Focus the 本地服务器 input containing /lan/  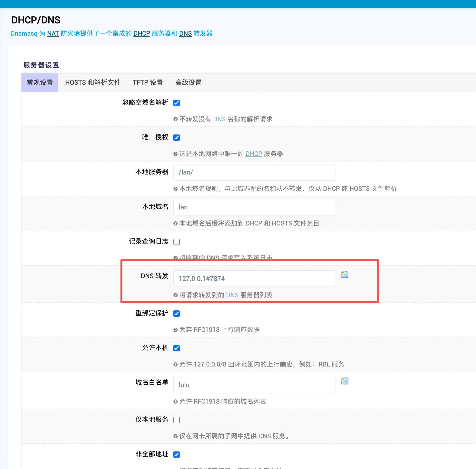coord(255,172)
